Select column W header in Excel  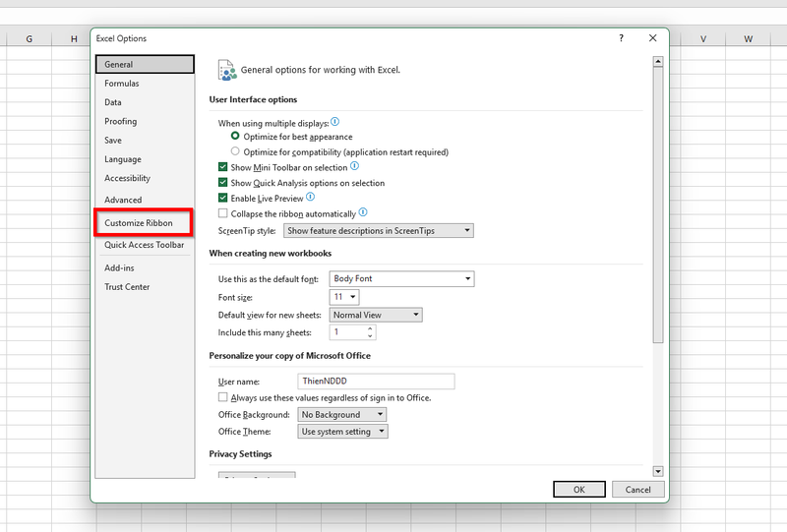tap(748, 38)
